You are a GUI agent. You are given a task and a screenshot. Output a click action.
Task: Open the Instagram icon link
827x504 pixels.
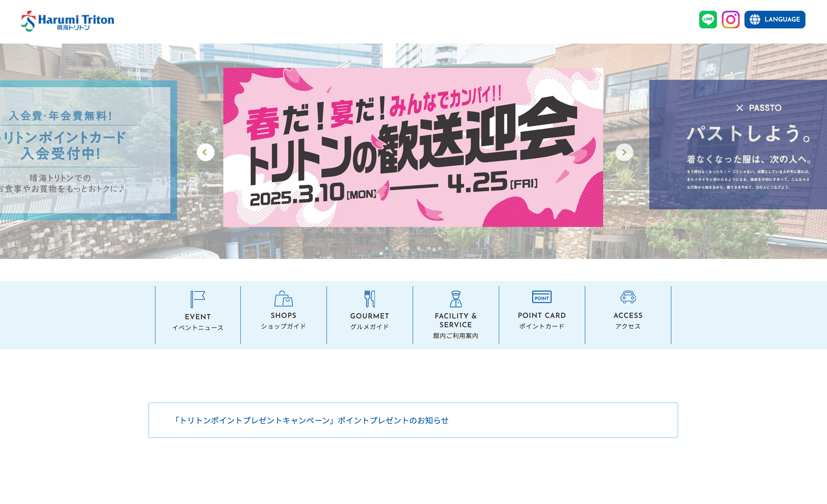(x=730, y=20)
